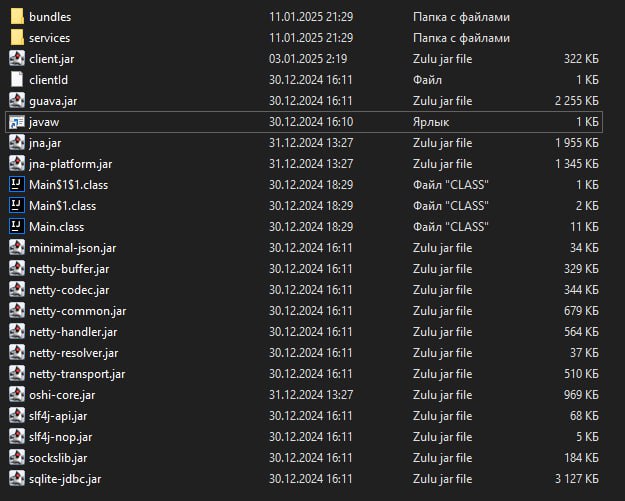Select the javaw shortcut icon
The image size is (625, 501).
coord(16,122)
